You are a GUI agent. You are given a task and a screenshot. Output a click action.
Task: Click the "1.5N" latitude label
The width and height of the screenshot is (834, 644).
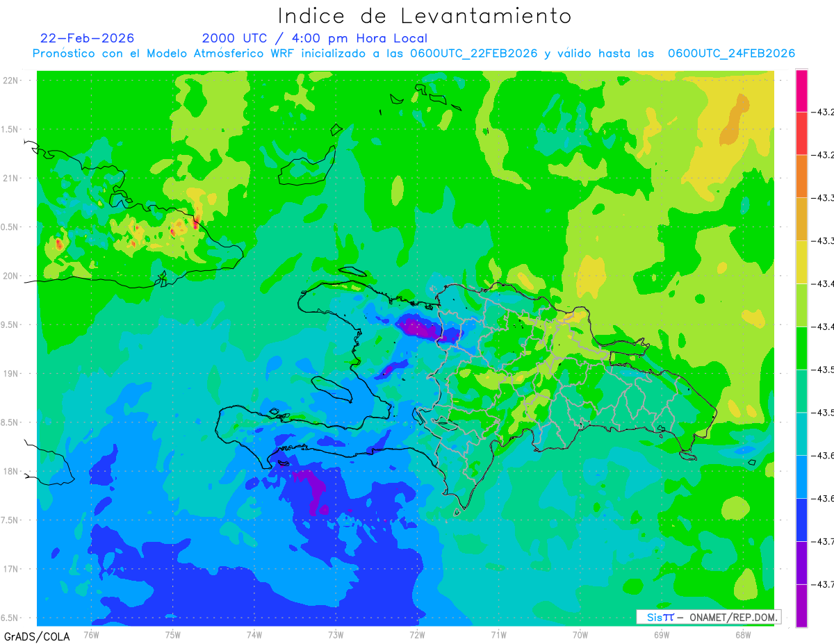pos(11,129)
